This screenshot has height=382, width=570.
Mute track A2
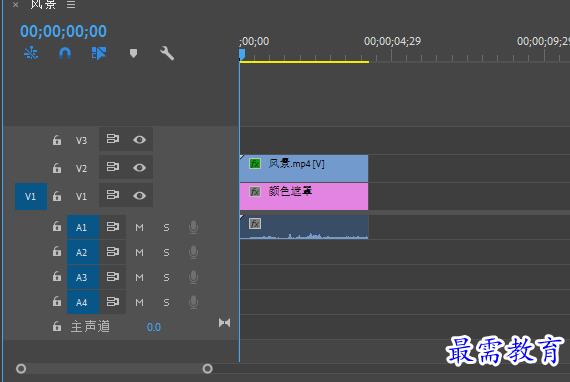(x=139, y=253)
